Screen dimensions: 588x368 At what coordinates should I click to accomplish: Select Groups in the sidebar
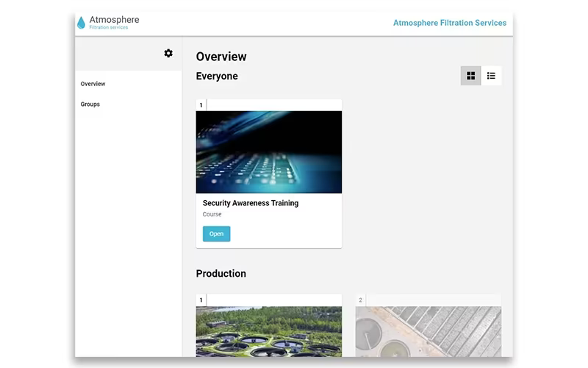(x=90, y=104)
